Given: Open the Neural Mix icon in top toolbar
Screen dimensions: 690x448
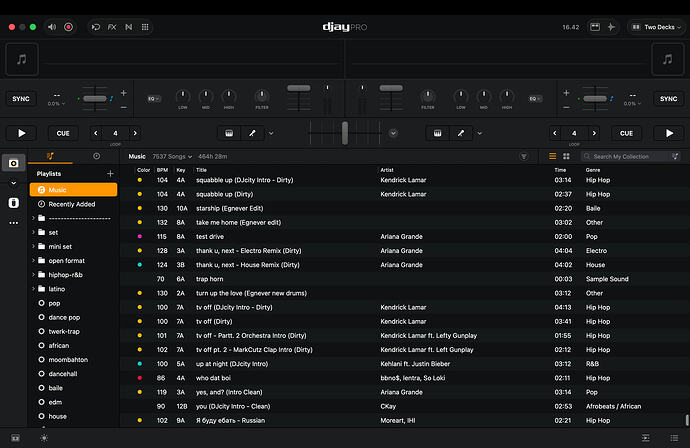Looking at the screenshot, I should 128,27.
